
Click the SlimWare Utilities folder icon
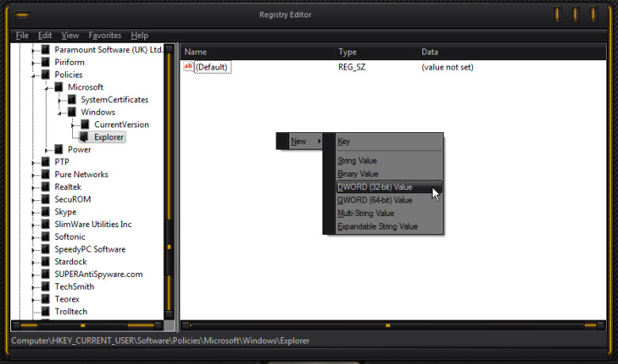46,224
